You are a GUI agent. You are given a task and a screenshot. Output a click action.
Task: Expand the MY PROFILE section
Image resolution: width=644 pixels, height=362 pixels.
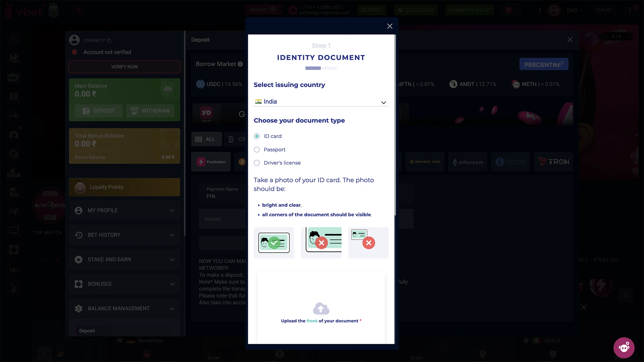coord(124,210)
